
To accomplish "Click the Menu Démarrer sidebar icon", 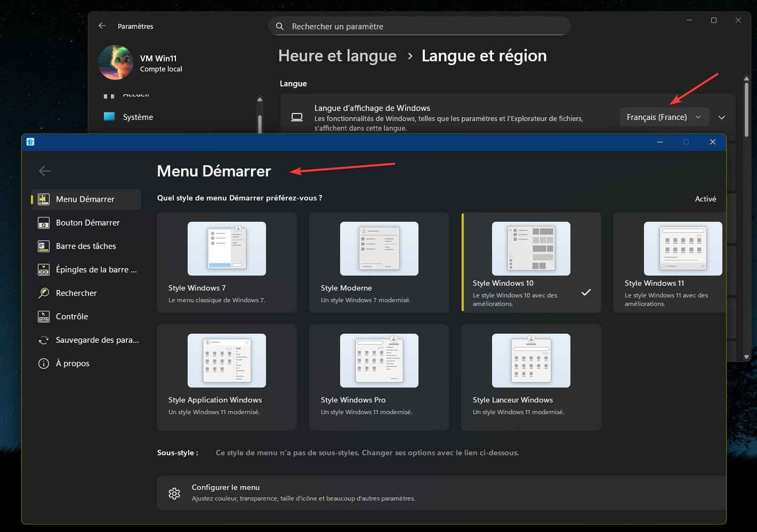I will click(x=44, y=199).
